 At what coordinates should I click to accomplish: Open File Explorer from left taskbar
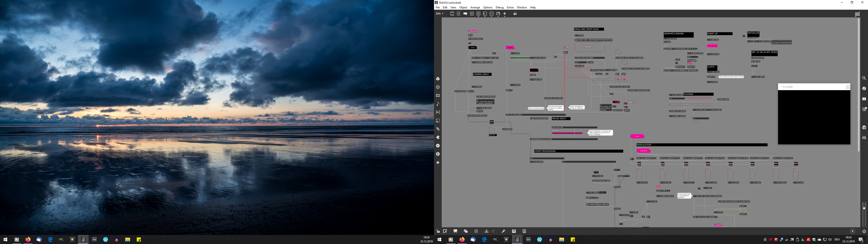(128, 240)
